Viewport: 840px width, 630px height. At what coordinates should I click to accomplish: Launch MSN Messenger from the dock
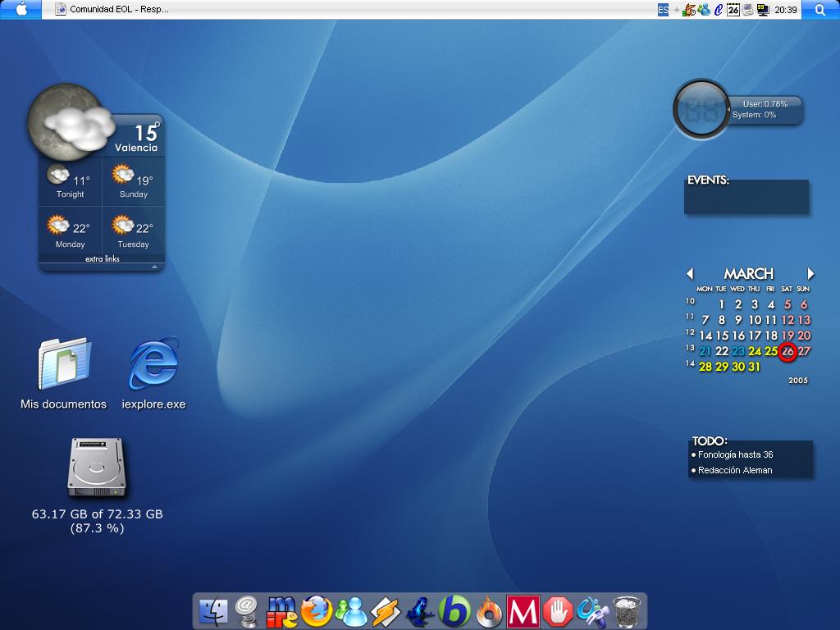coord(353,611)
